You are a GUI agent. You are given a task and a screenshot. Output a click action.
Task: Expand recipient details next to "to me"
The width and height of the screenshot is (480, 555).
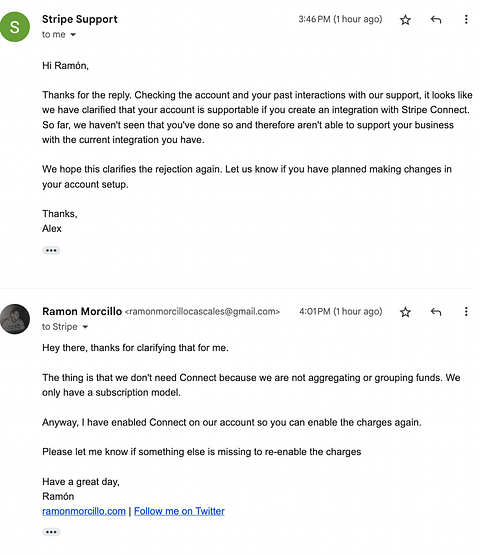(x=73, y=35)
